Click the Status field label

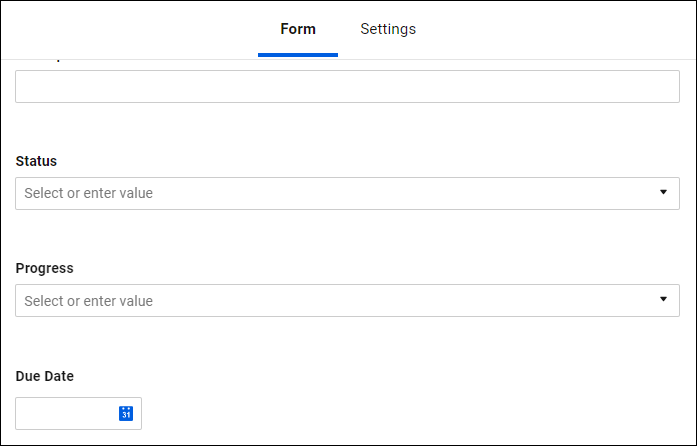point(36,161)
